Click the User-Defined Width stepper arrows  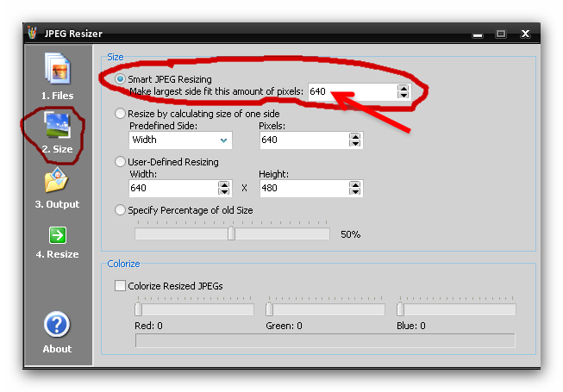(224, 188)
